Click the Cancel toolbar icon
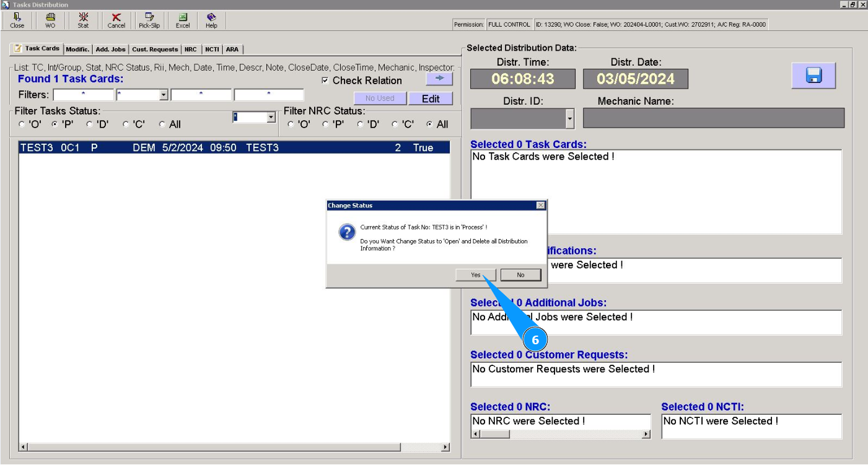 pos(116,20)
